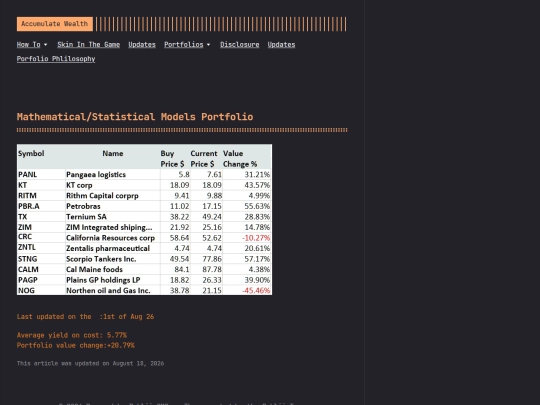Select the Rithm Capital corprp cell
This screenshot has width=540, height=405.
click(113, 196)
